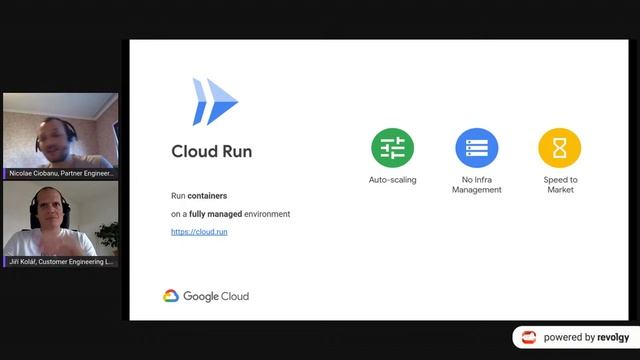Open the https://cloud.run link
Viewport: 640px width, 360px height.
pyautogui.click(x=199, y=232)
